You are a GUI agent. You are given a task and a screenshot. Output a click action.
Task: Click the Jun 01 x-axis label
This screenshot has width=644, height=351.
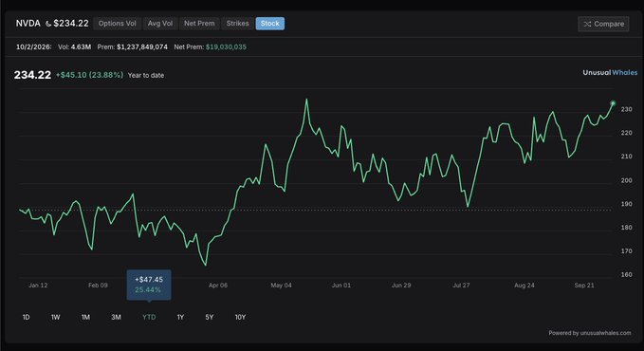pyautogui.click(x=341, y=286)
